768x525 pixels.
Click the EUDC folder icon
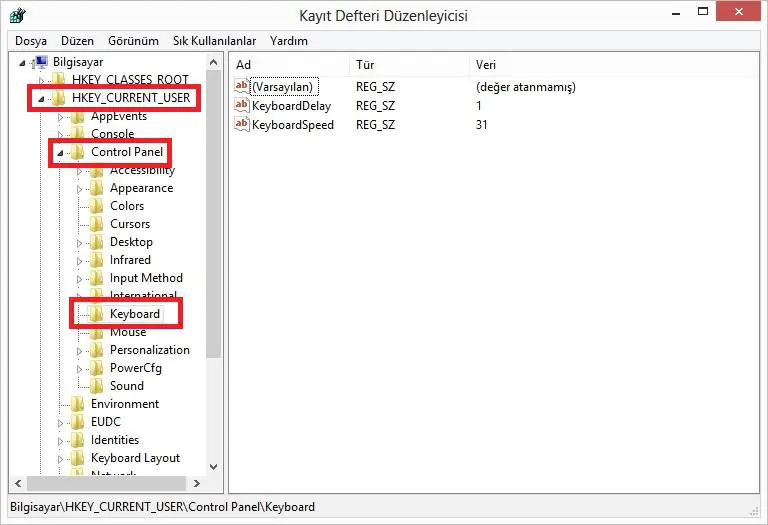77,422
